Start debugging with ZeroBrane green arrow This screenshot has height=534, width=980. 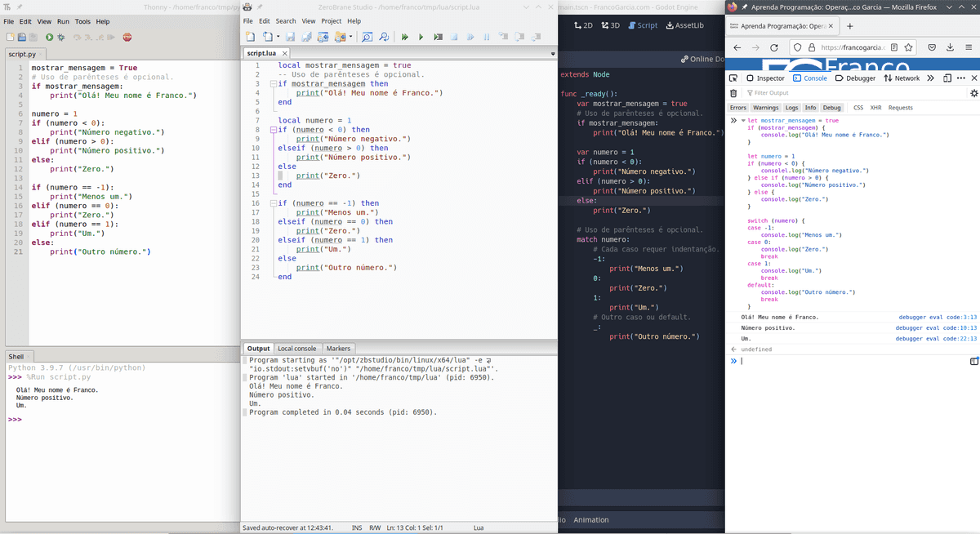[404, 37]
